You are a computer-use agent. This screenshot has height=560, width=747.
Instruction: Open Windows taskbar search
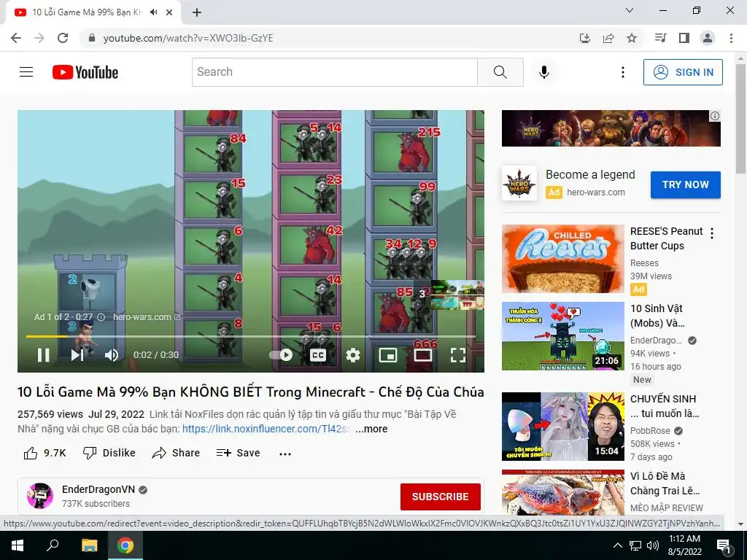coord(53,545)
